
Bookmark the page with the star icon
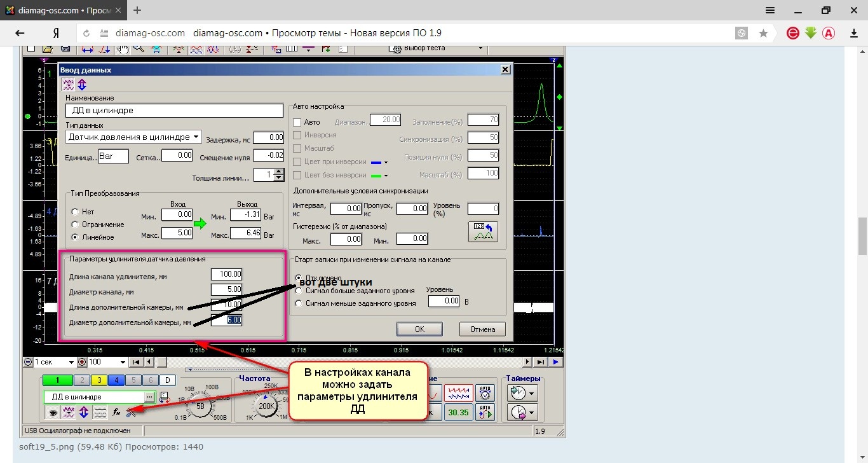(x=763, y=33)
